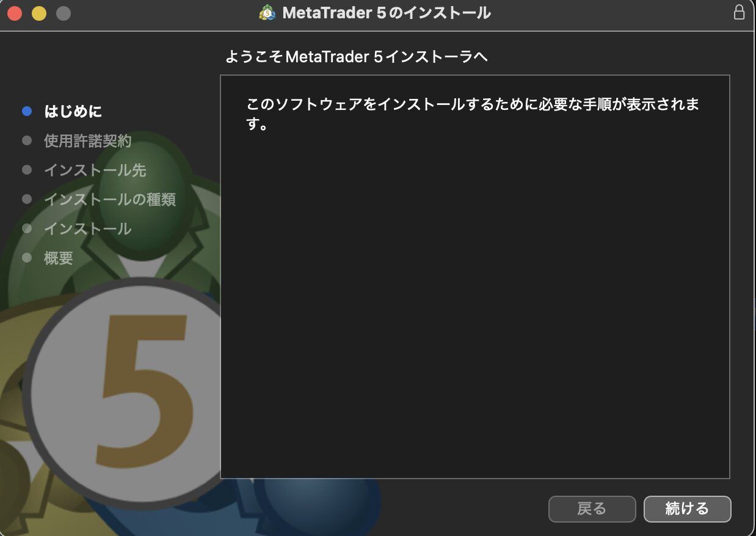Select the インストール step in the sidebar
The image size is (756, 536).
point(88,228)
